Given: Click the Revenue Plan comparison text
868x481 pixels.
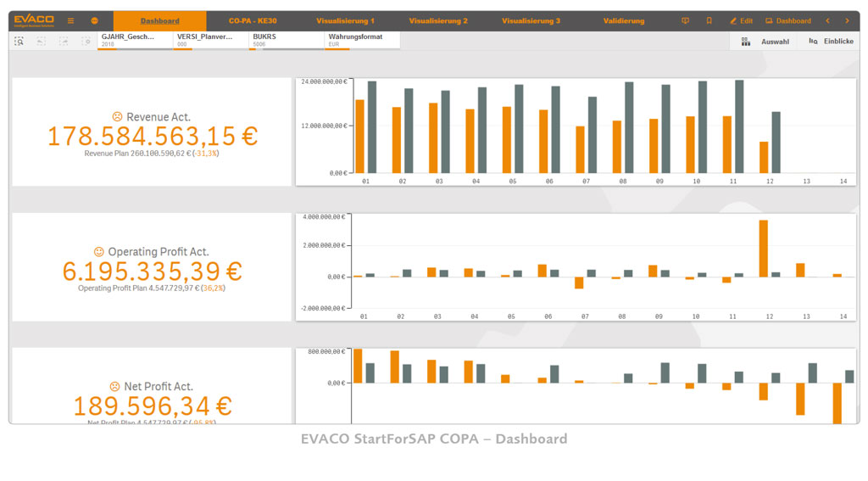Looking at the screenshot, I should coord(152,154).
